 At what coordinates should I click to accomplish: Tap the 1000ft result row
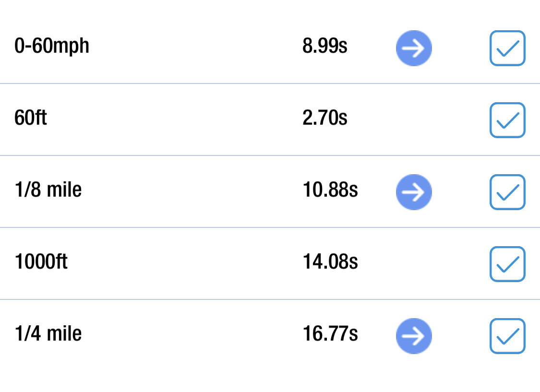click(x=270, y=263)
